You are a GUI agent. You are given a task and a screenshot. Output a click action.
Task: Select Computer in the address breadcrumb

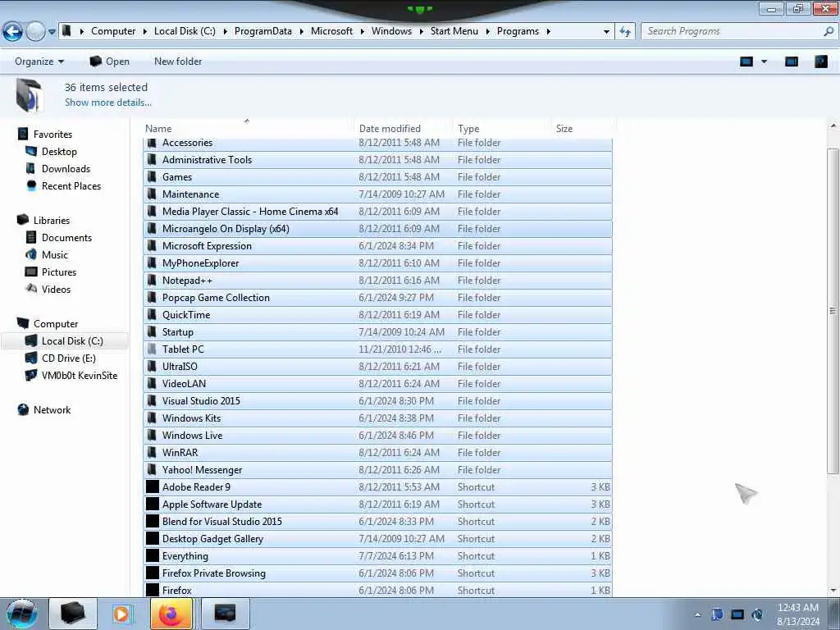[113, 32]
